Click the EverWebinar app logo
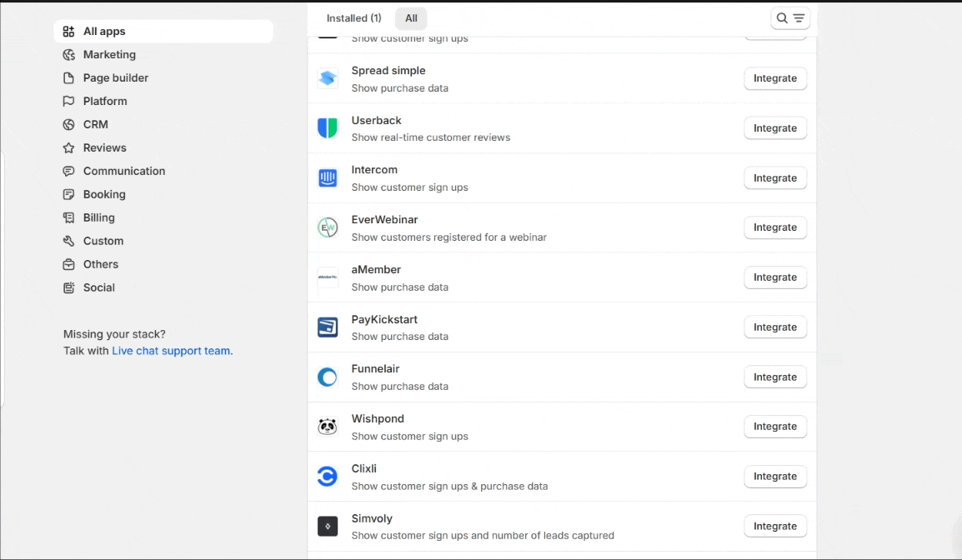Image resolution: width=962 pixels, height=560 pixels. [328, 227]
